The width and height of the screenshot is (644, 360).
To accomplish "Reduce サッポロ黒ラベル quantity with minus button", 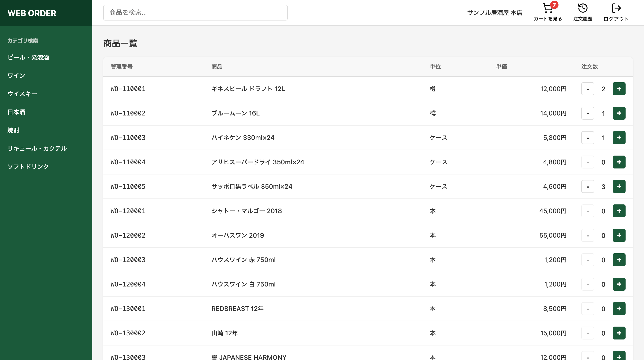I will coord(588,186).
